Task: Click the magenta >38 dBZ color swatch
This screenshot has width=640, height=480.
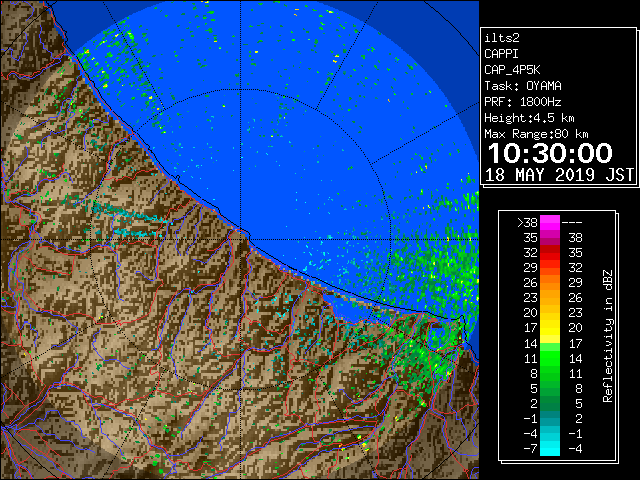Action: (550, 222)
